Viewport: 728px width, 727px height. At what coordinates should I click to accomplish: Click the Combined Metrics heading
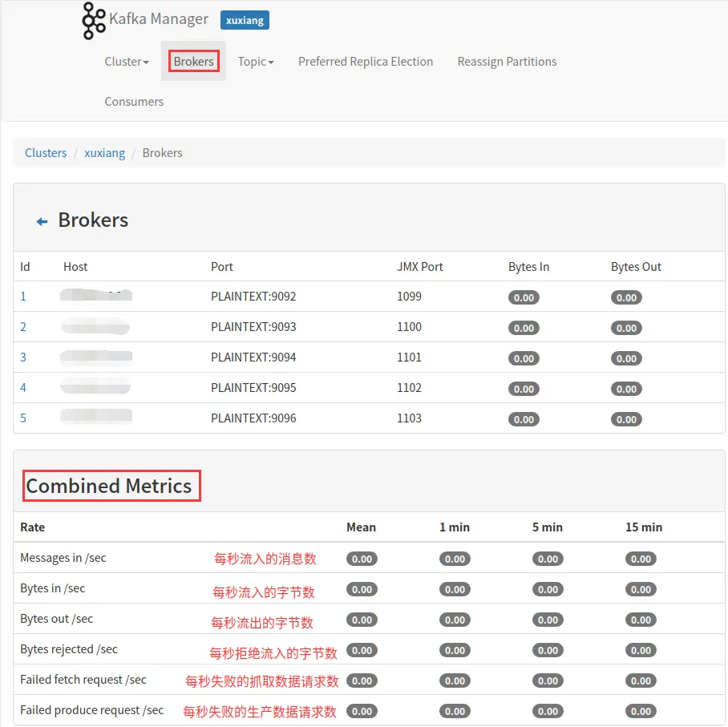point(109,486)
